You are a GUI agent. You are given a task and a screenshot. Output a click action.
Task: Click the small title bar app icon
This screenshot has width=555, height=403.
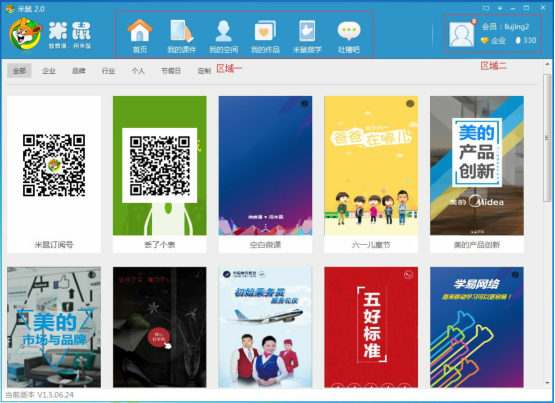tap(10, 8)
